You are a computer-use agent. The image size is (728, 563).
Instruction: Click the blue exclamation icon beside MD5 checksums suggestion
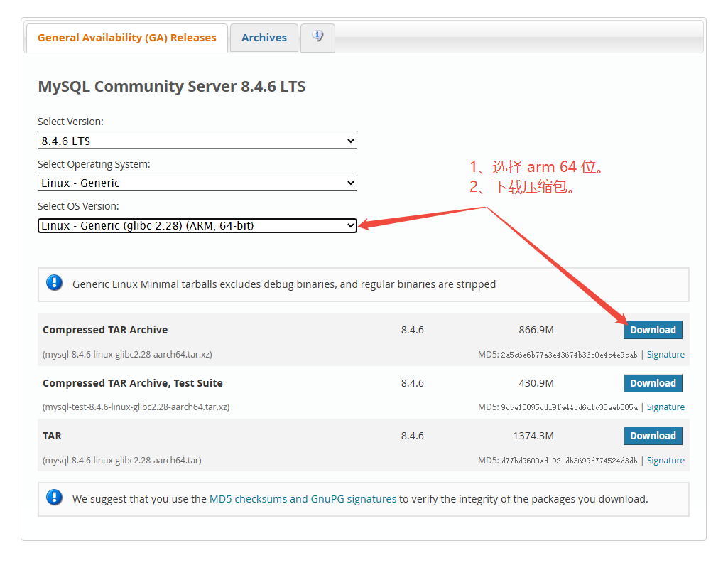coord(54,498)
